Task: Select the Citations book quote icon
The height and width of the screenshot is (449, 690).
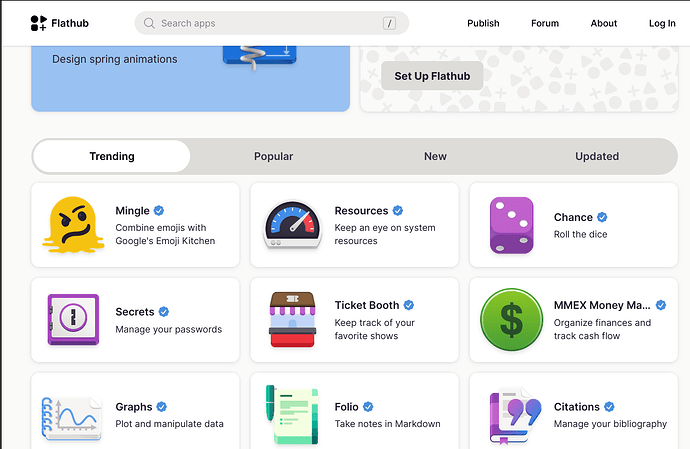Action: 515,416
